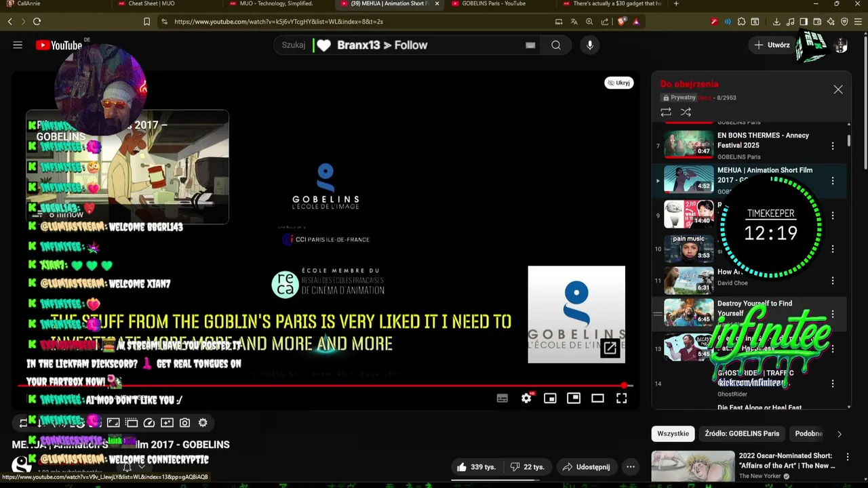Click the extension cinema mode icon

tap(132, 423)
